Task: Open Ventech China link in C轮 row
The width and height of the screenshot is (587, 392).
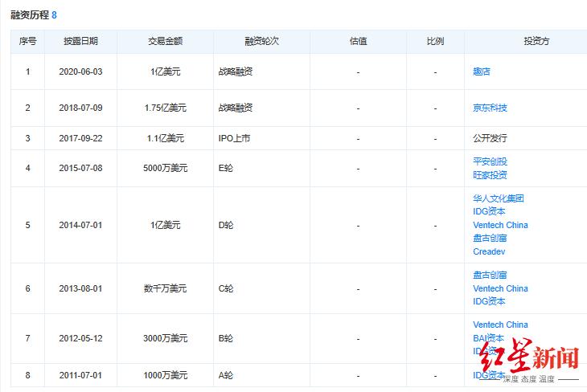Action: (500, 288)
